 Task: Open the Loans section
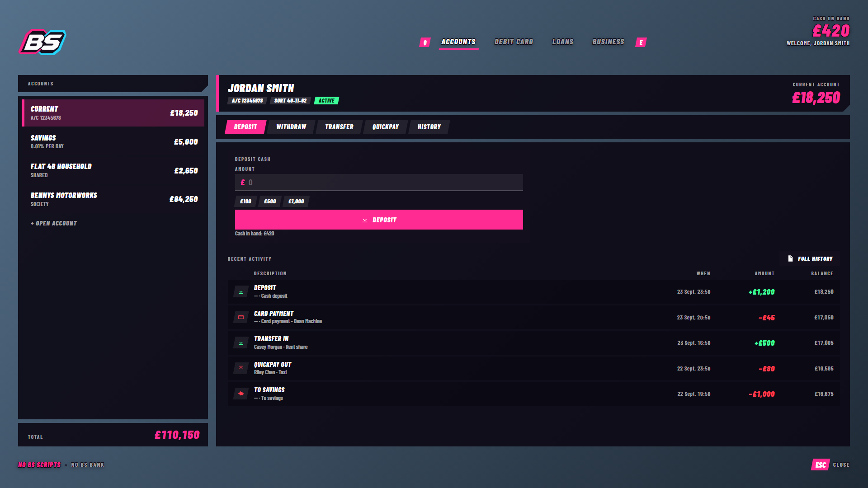click(x=563, y=42)
